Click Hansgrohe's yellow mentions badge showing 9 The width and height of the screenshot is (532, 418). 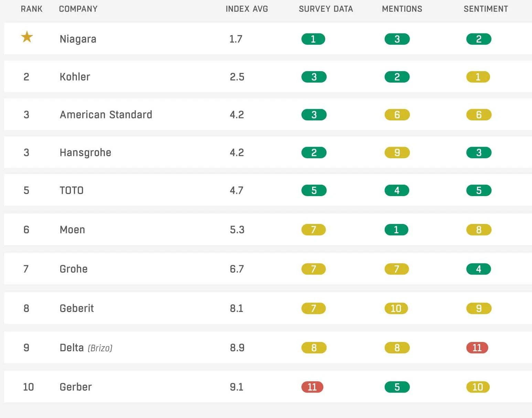pos(397,152)
